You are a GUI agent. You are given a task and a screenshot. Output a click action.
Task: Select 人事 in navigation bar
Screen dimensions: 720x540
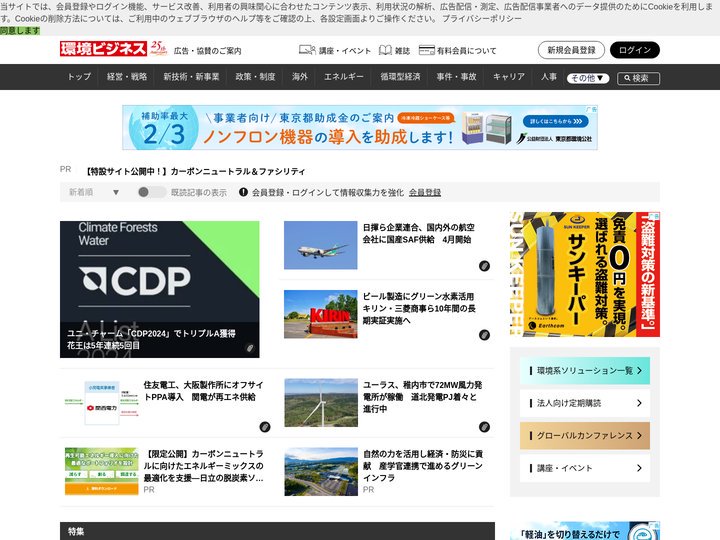[x=549, y=77]
